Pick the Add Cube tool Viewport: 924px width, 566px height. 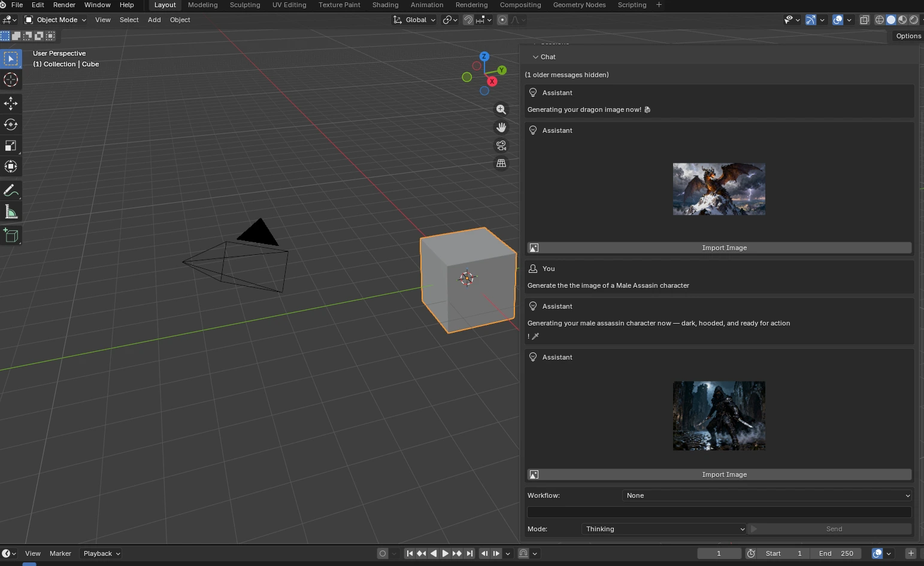[x=11, y=235]
